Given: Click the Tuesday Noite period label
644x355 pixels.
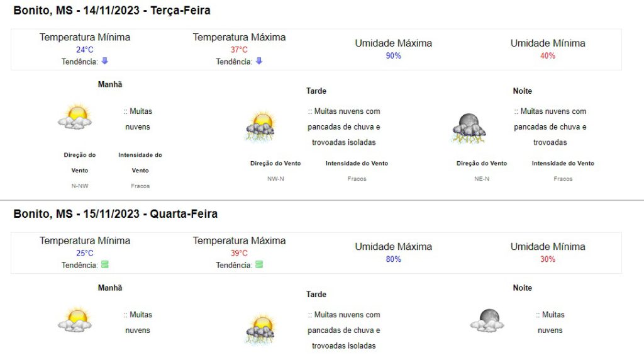Looking at the screenshot, I should pos(523,91).
